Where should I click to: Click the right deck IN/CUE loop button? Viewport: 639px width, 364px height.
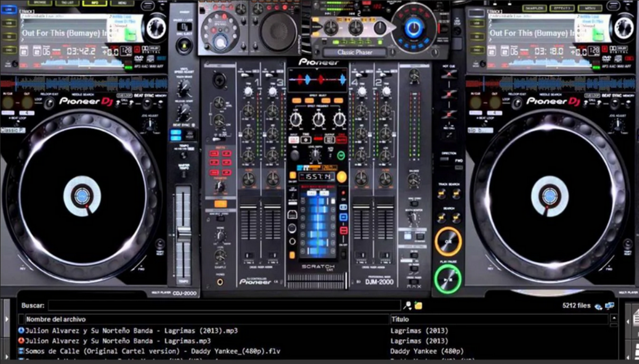[476, 102]
